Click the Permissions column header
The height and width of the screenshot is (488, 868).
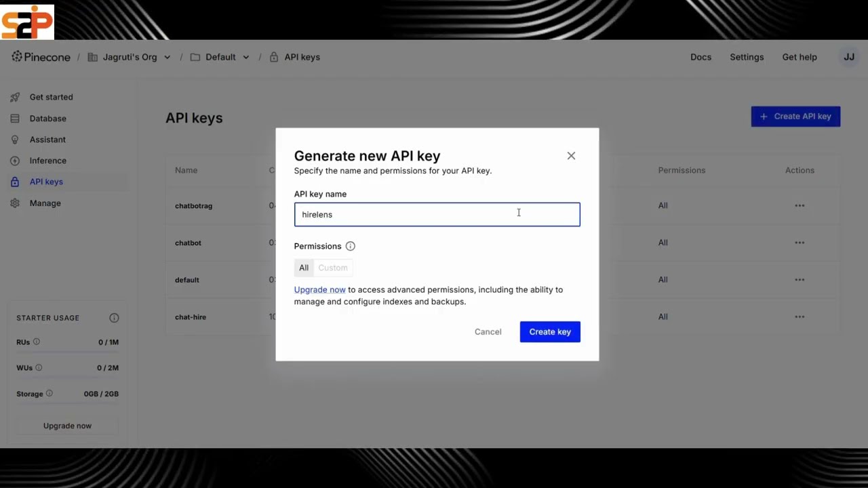point(682,170)
